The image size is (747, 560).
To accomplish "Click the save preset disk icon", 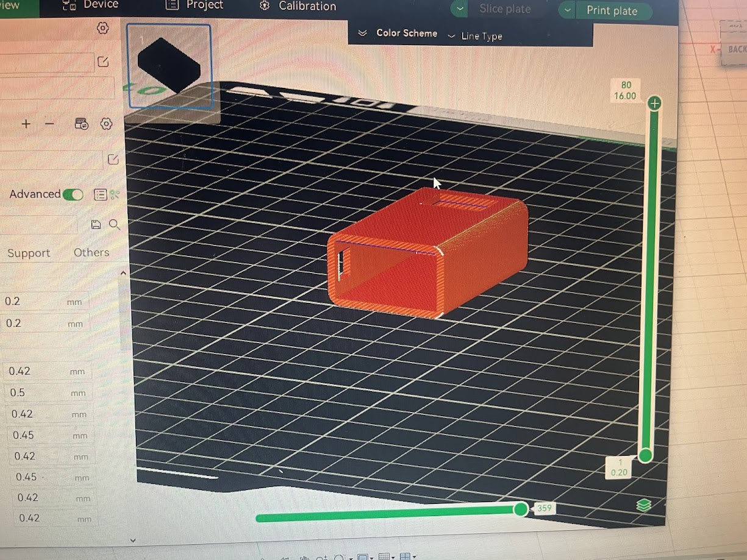I will click(x=96, y=224).
